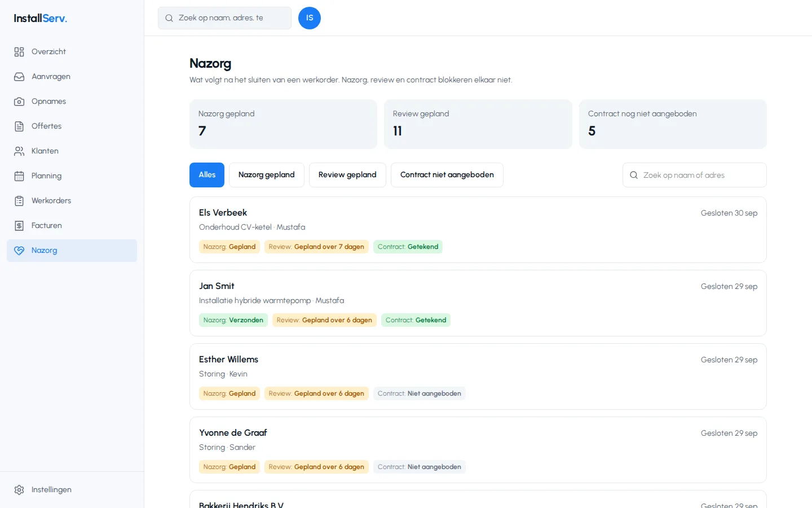Click 'Gesloten 29 sep' on Jan Smit's card
The width and height of the screenshot is (812, 508).
point(729,286)
